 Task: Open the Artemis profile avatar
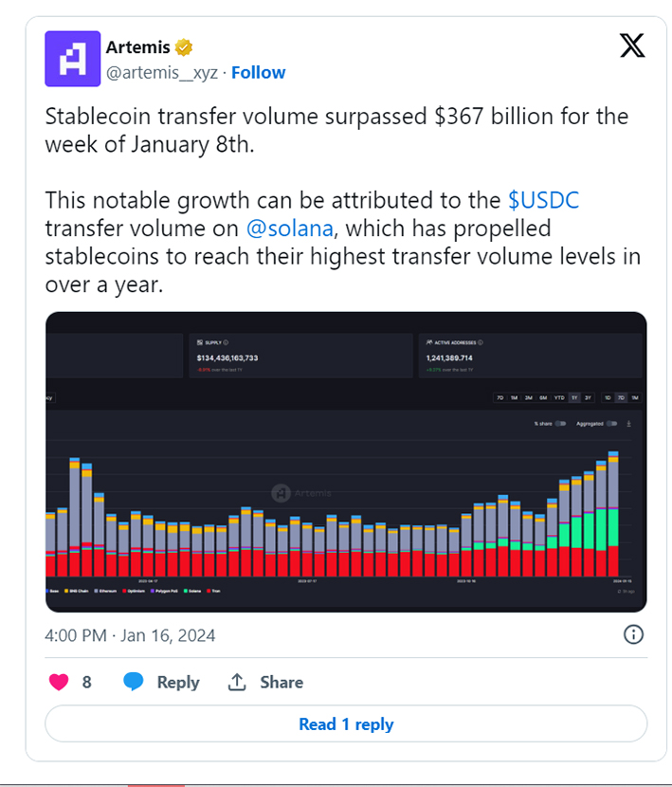pyautogui.click(x=73, y=59)
